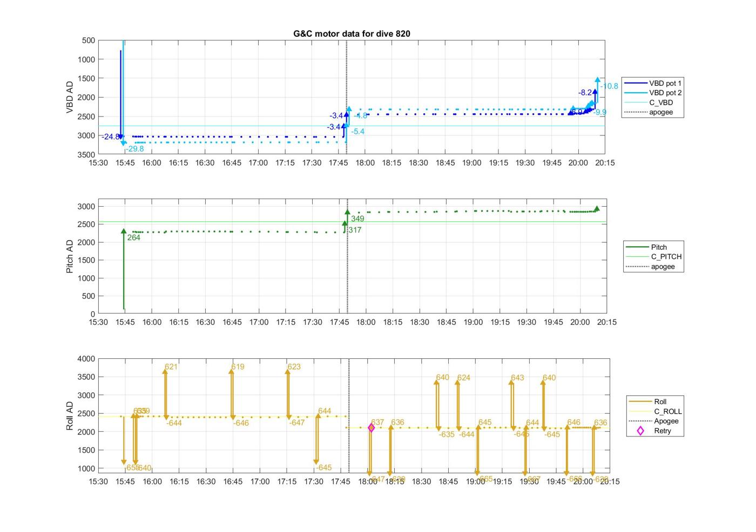
Task: Click the "2500" tick on the VBD y-axis
Action: 86,117
